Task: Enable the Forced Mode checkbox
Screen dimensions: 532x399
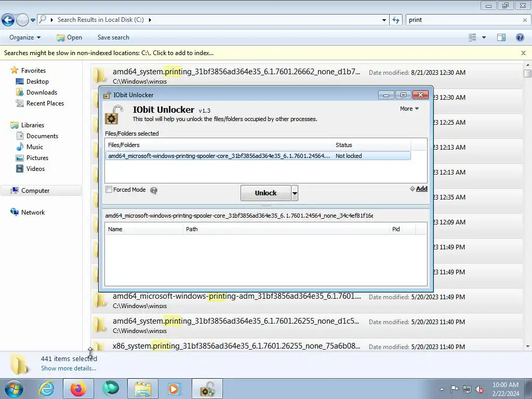Action: click(x=109, y=190)
